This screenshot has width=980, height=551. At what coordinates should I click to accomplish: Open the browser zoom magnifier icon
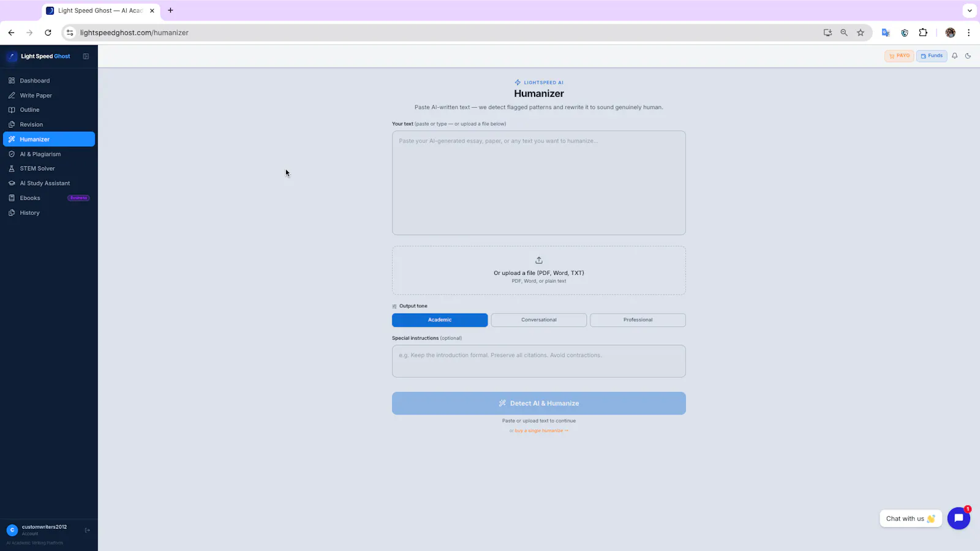[844, 32]
